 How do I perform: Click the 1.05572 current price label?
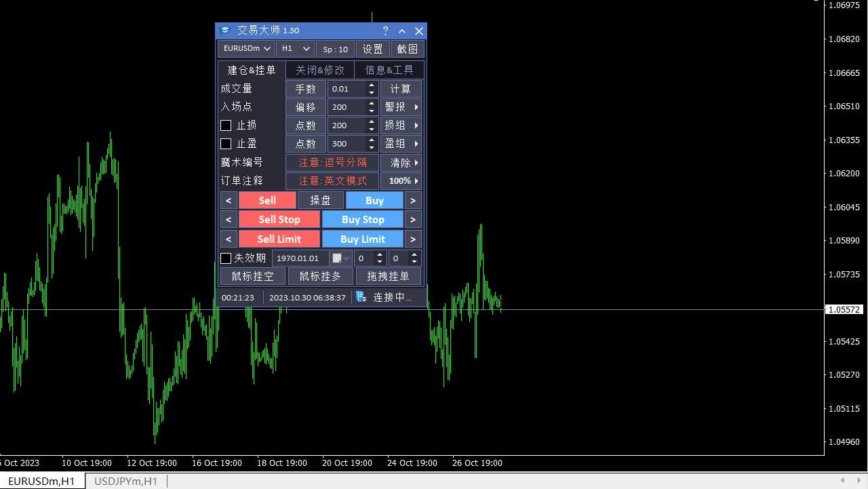click(x=843, y=309)
